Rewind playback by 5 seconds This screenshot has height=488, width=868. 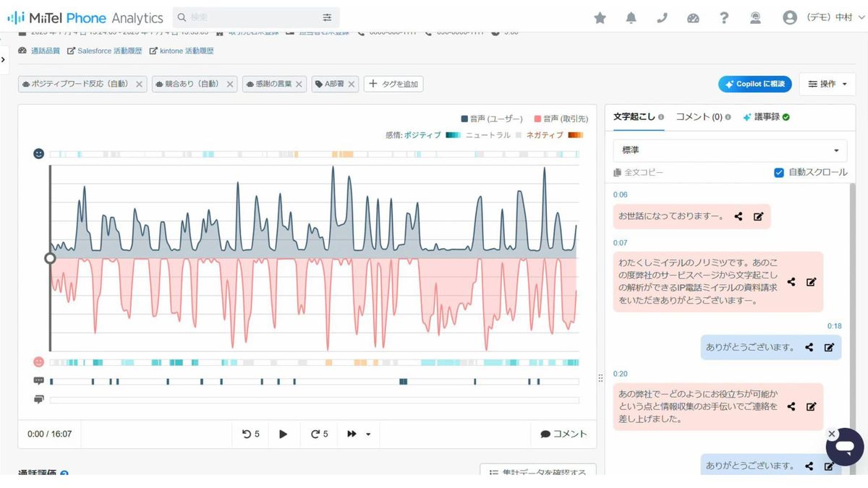coord(250,434)
